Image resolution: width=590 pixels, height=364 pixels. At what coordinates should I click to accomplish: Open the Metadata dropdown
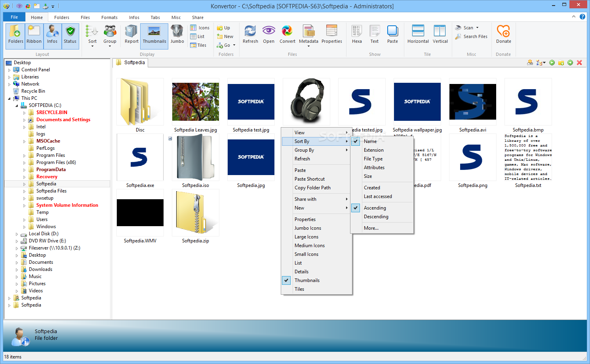pyautogui.click(x=308, y=36)
